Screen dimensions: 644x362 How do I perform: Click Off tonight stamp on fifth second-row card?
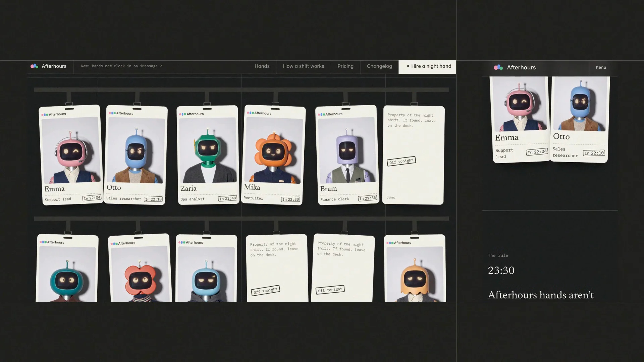pos(330,290)
